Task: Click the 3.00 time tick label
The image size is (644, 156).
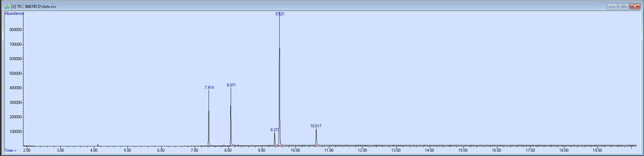Action: click(60, 150)
